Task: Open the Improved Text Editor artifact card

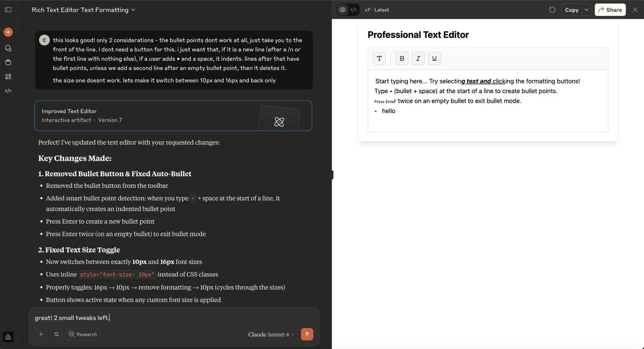Action: (x=173, y=116)
